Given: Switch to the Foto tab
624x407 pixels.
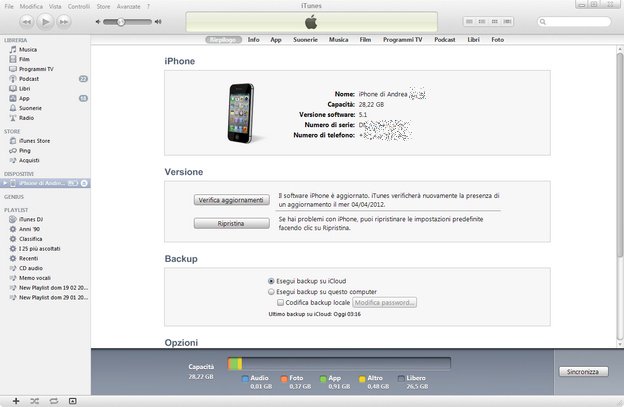Looking at the screenshot, I should (x=497, y=40).
